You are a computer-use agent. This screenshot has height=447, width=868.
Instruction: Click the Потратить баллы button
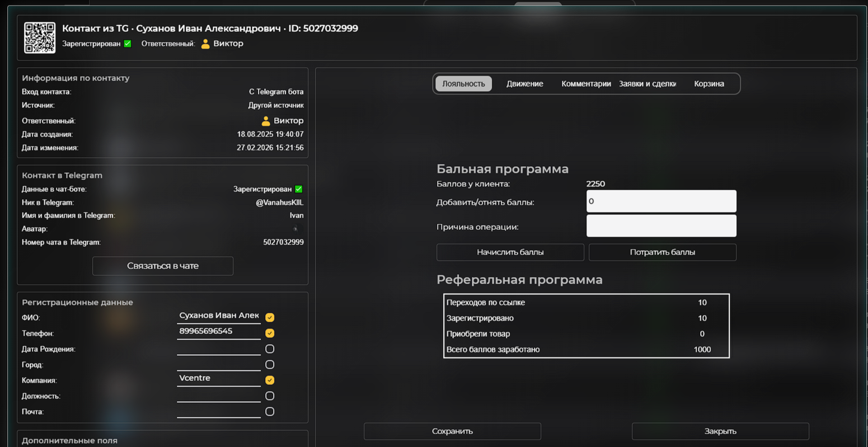pyautogui.click(x=662, y=252)
